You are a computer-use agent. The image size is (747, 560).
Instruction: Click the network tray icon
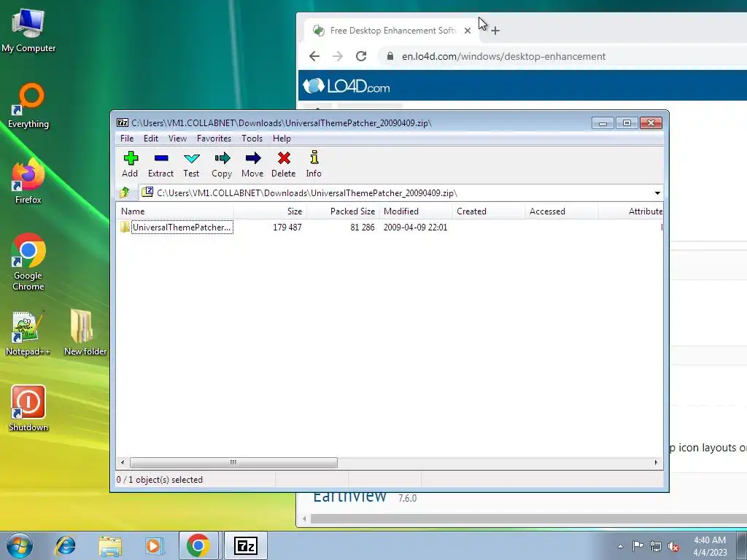point(656,546)
